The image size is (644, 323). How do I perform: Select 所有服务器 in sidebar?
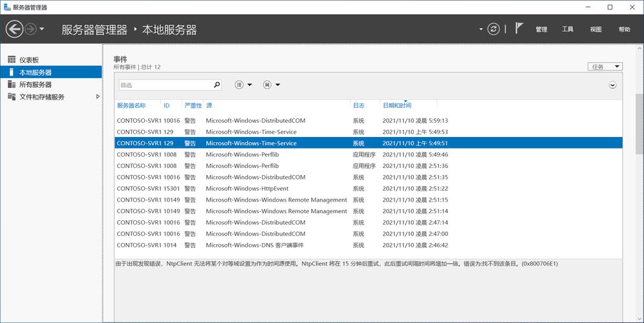tap(35, 85)
